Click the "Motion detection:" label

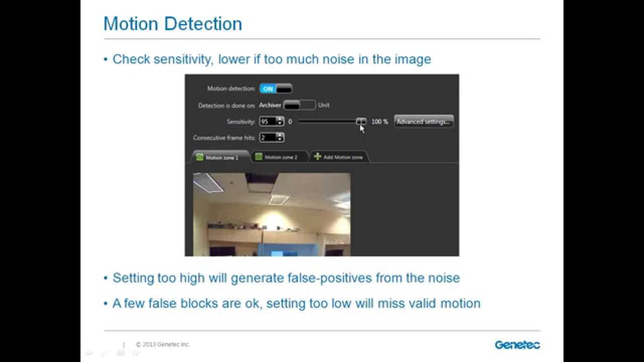click(231, 88)
